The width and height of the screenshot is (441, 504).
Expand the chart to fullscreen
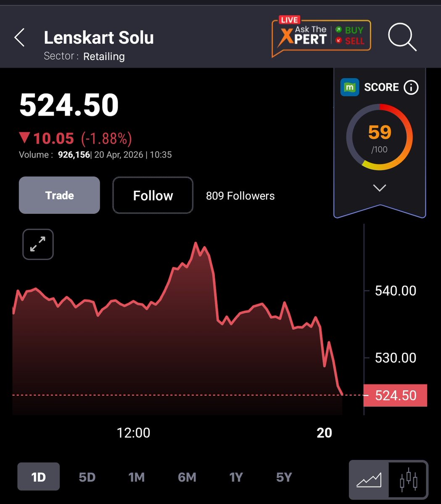point(37,244)
